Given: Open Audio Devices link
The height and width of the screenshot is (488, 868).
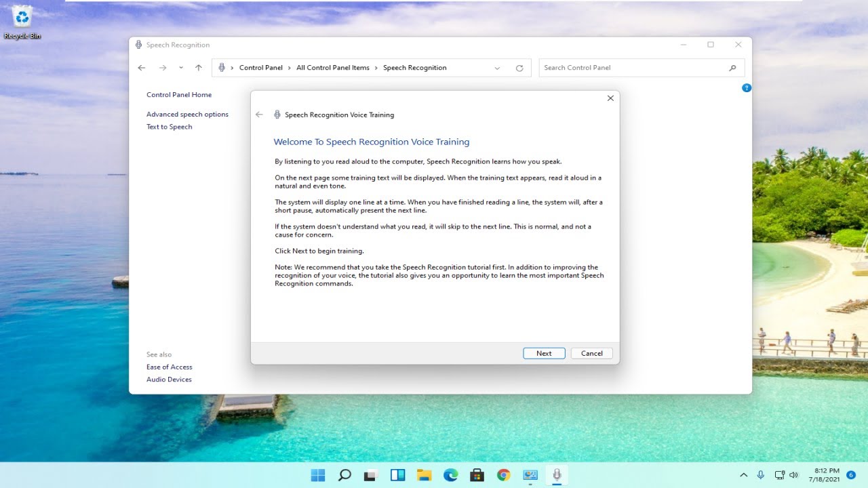Looking at the screenshot, I should tap(169, 380).
